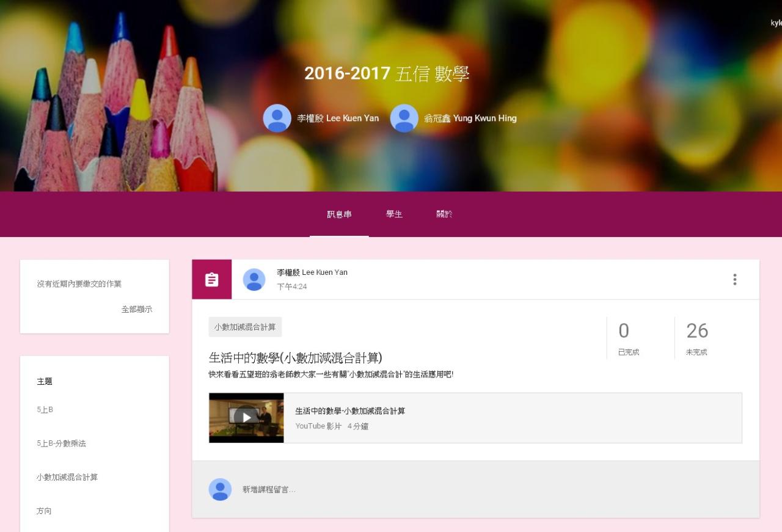
Task: Click the avatar beside the comment box
Action: [220, 490]
